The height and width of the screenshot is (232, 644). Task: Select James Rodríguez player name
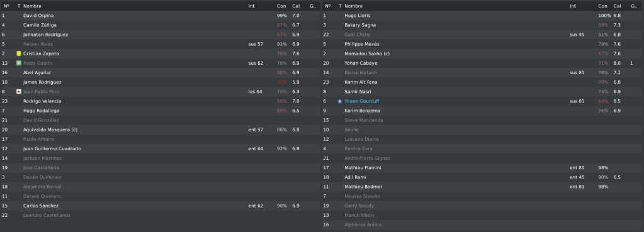tap(42, 82)
